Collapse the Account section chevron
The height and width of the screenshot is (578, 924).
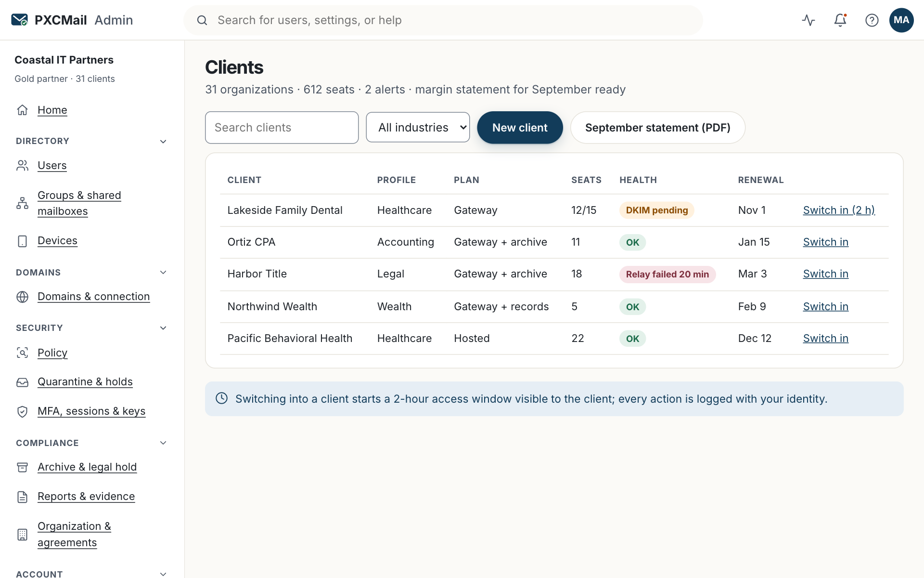pos(163,574)
